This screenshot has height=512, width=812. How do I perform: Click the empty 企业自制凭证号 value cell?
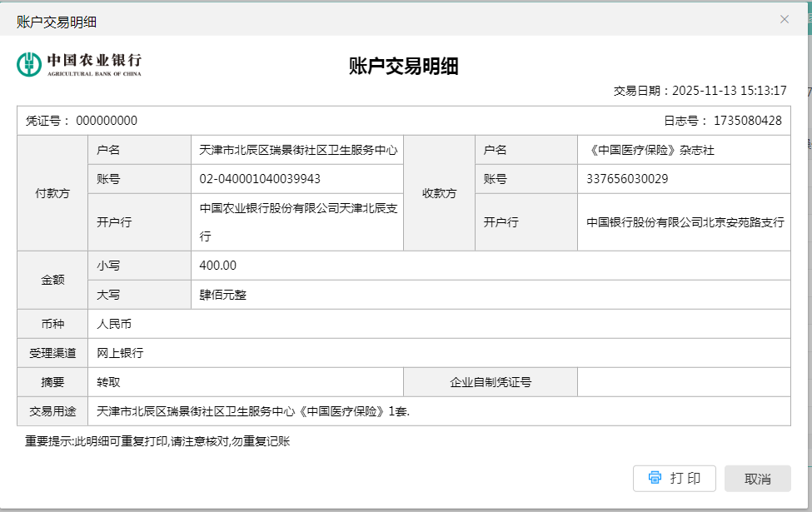683,382
